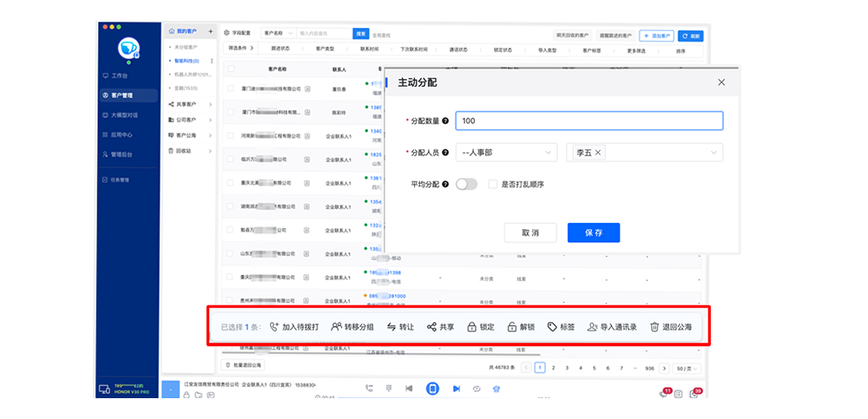Check the select-all checkbox in table header
Viewport: 868px width, 419px height.
[231, 69]
